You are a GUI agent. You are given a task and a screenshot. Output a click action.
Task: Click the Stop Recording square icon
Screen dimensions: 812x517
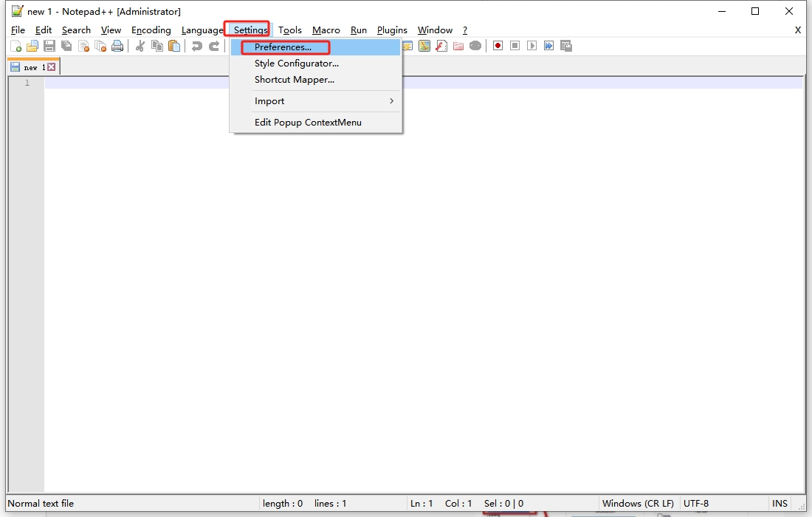pyautogui.click(x=515, y=46)
